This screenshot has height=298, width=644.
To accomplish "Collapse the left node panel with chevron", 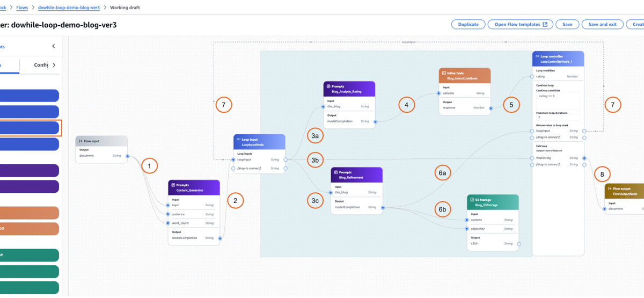I will coord(53,46).
